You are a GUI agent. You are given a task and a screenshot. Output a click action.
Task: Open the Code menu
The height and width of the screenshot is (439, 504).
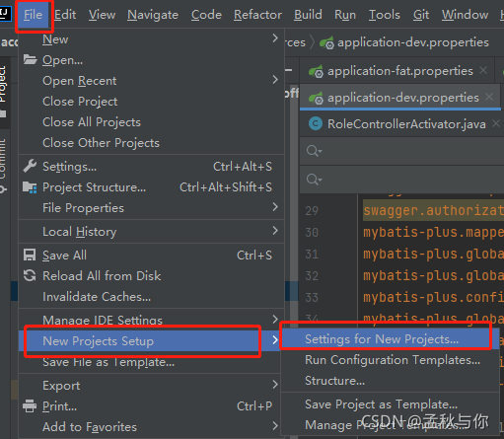[x=206, y=15]
